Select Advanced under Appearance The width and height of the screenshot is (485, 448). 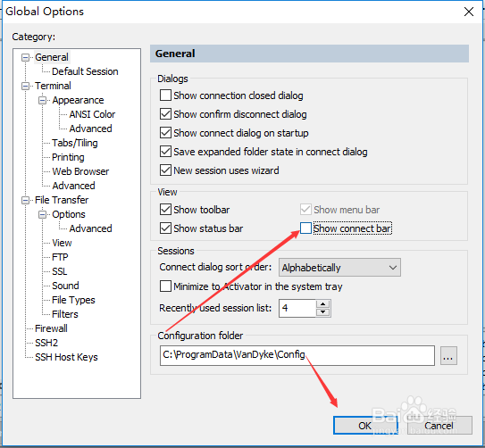tap(90, 129)
